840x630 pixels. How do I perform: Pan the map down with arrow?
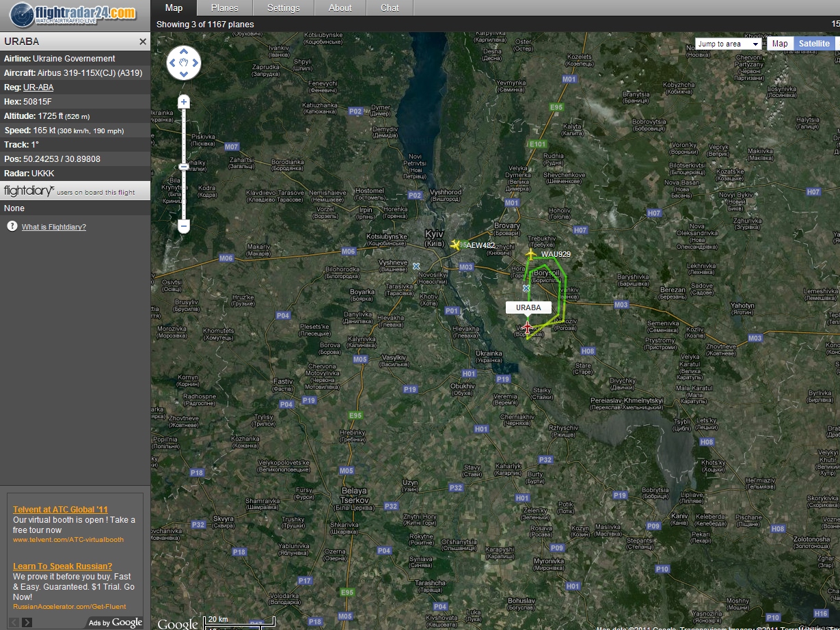click(x=183, y=75)
